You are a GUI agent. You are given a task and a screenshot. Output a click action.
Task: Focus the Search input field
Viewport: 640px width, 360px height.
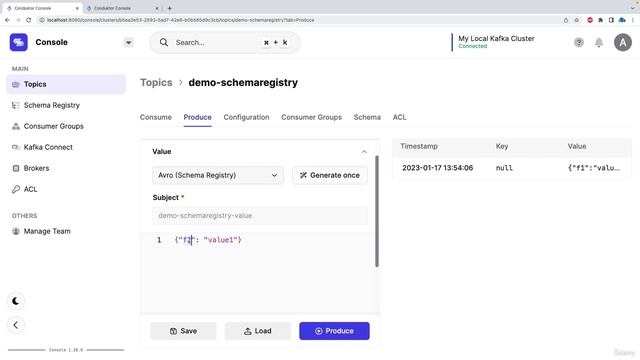click(x=225, y=42)
